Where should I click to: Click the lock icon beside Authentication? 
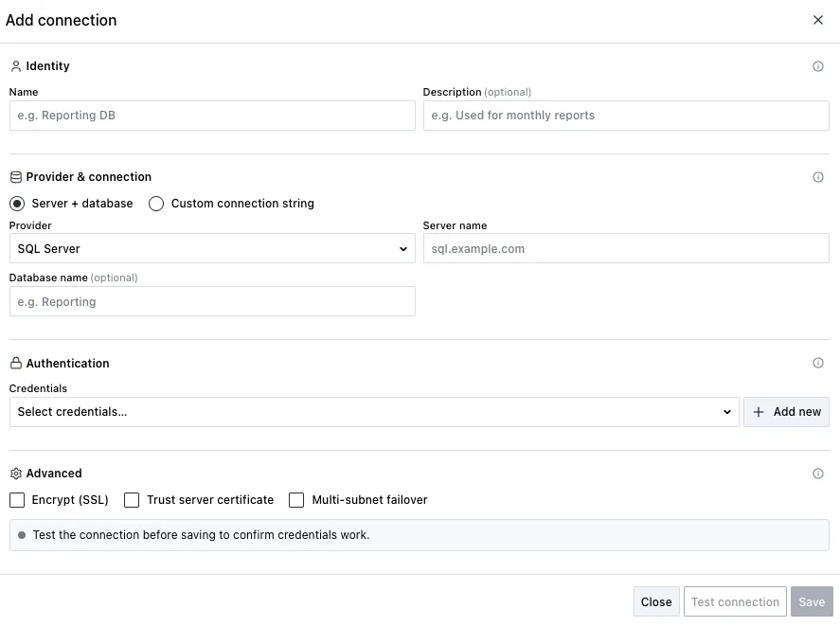click(x=16, y=363)
